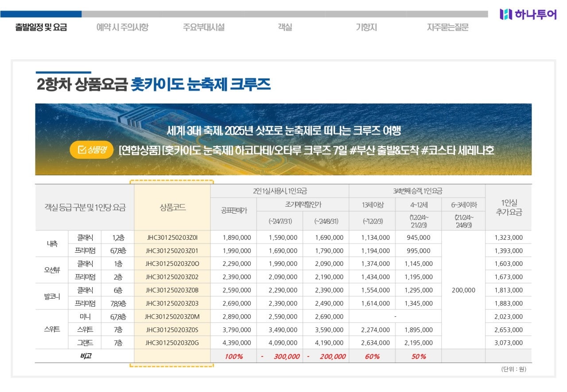Screen dimensions: 567x392
Task: Click the 4~12세 column header
Action: pyautogui.click(x=419, y=204)
